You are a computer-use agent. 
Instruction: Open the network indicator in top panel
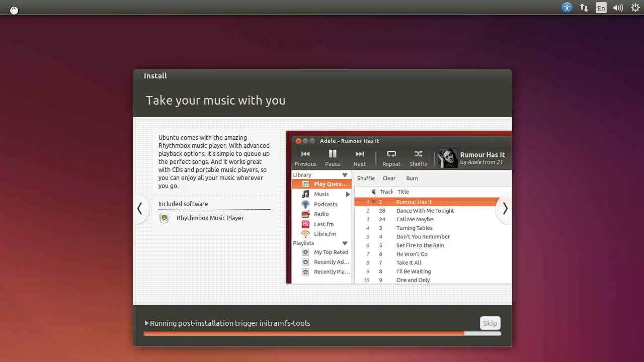(584, 8)
